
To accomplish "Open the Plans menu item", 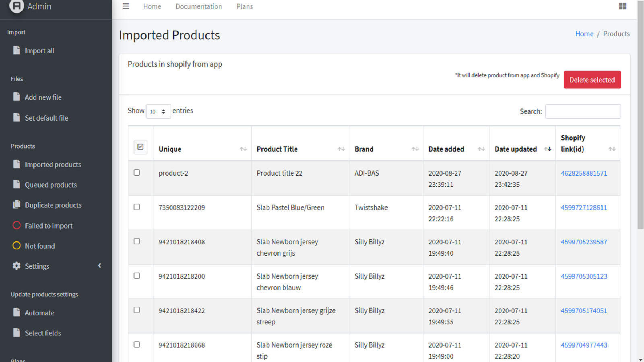I will 244,6.
